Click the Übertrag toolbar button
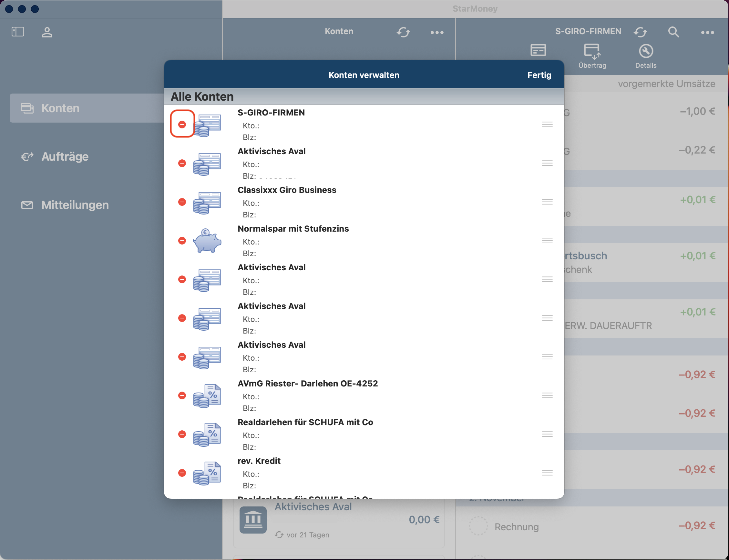 point(592,56)
